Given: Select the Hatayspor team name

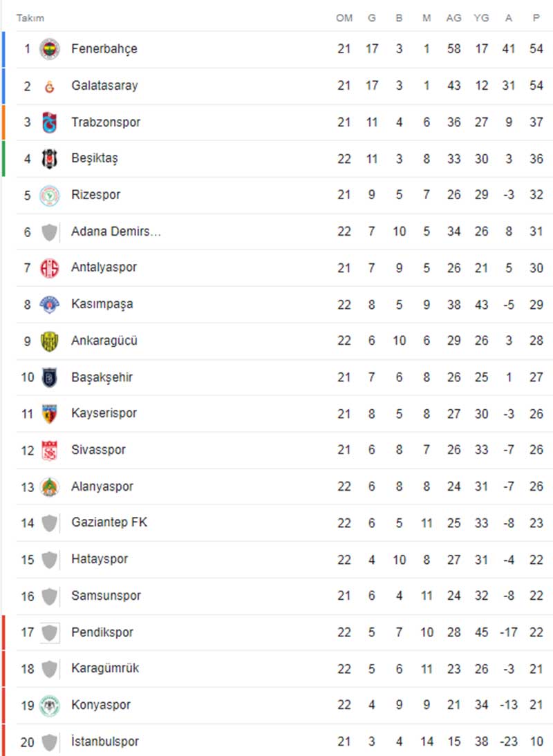Looking at the screenshot, I should tap(100, 559).
